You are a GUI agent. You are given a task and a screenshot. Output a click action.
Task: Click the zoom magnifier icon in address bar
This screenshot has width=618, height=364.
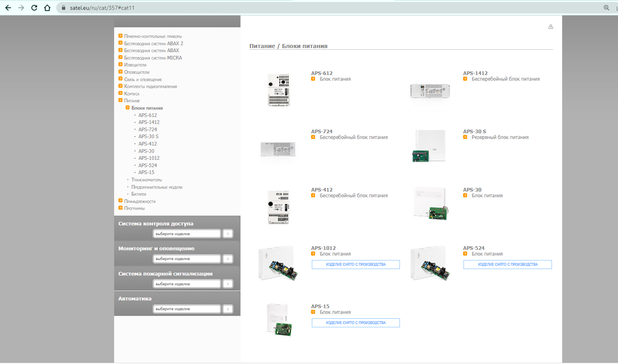607,8
